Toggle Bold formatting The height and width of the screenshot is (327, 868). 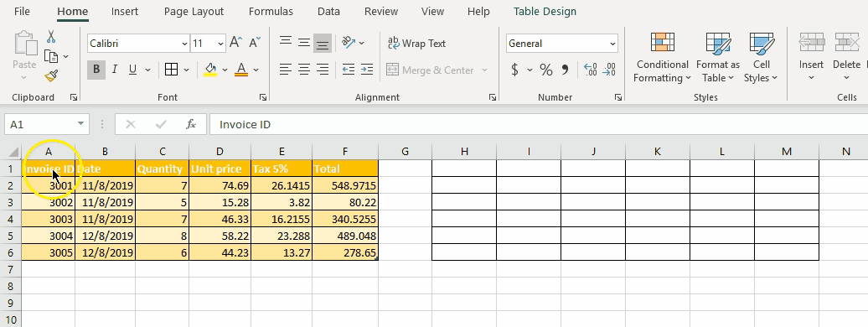[x=96, y=70]
